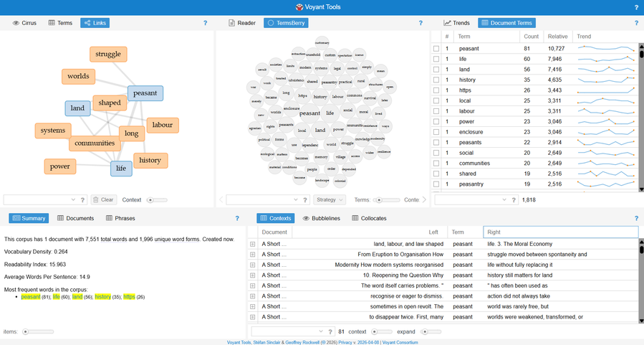The image size is (644, 345).
Task: Click the Right column filter input field
Action: pos(560,232)
